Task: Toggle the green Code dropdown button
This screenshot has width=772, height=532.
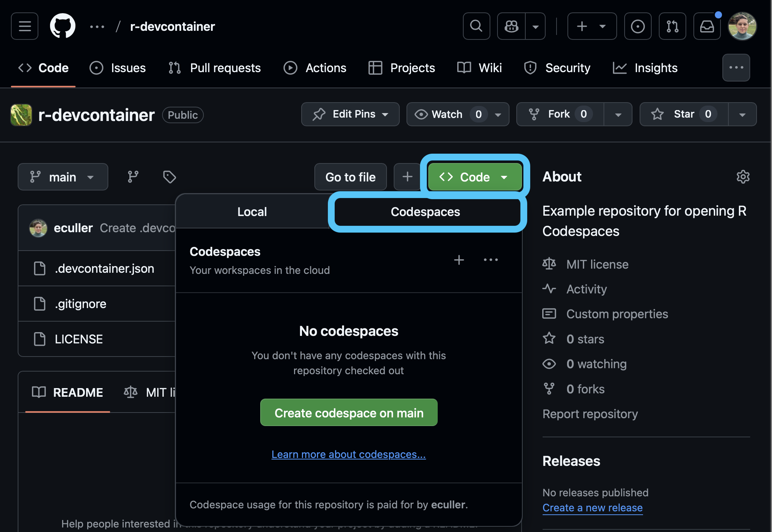Action: (475, 177)
